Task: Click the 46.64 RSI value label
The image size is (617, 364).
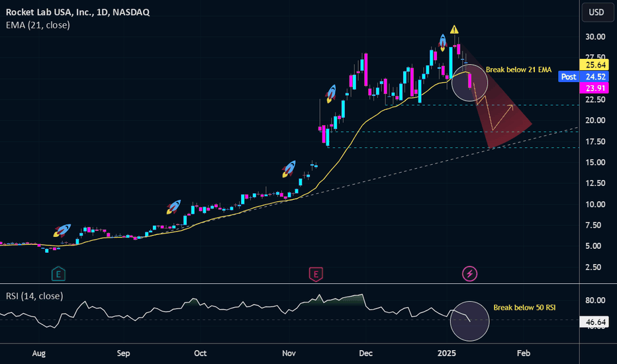Action: point(594,322)
